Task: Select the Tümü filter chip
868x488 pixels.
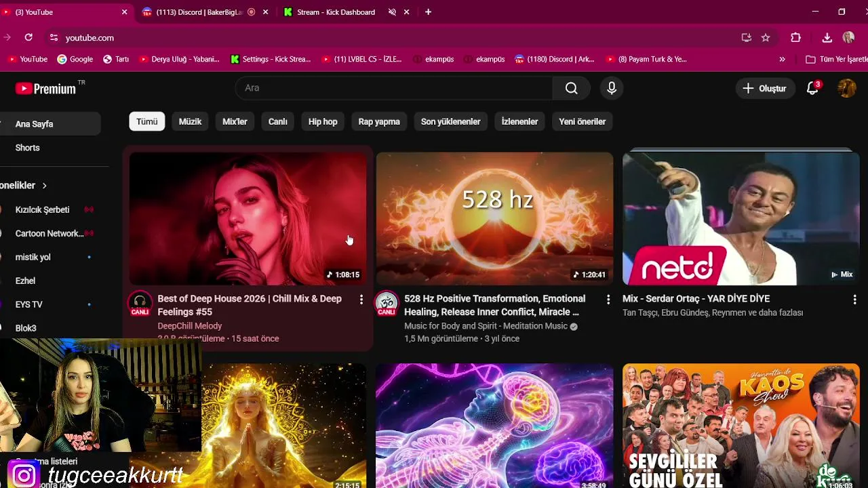Action: point(146,121)
